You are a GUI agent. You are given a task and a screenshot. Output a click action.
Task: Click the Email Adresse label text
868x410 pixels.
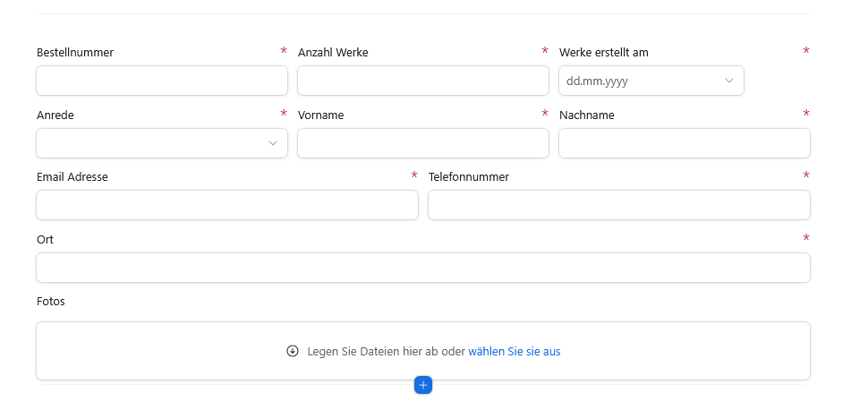click(x=72, y=177)
